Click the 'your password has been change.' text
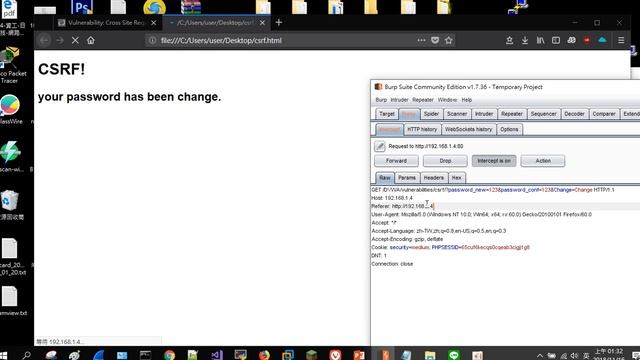640x360 pixels. 129,97
